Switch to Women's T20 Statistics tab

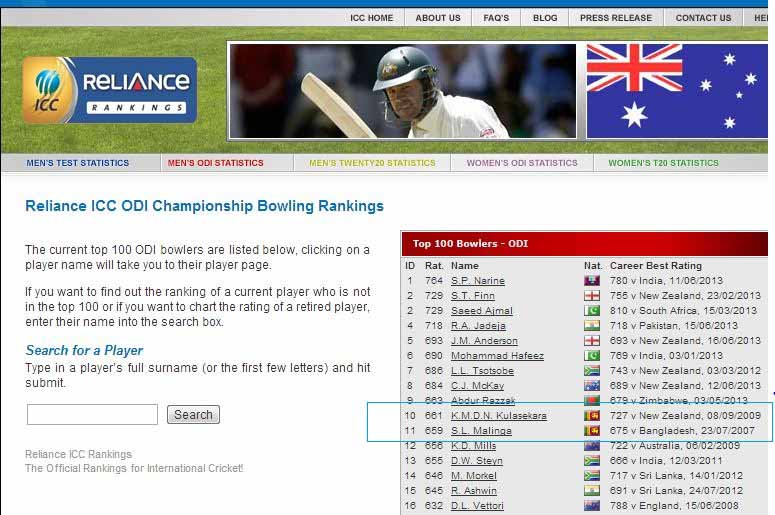(663, 163)
